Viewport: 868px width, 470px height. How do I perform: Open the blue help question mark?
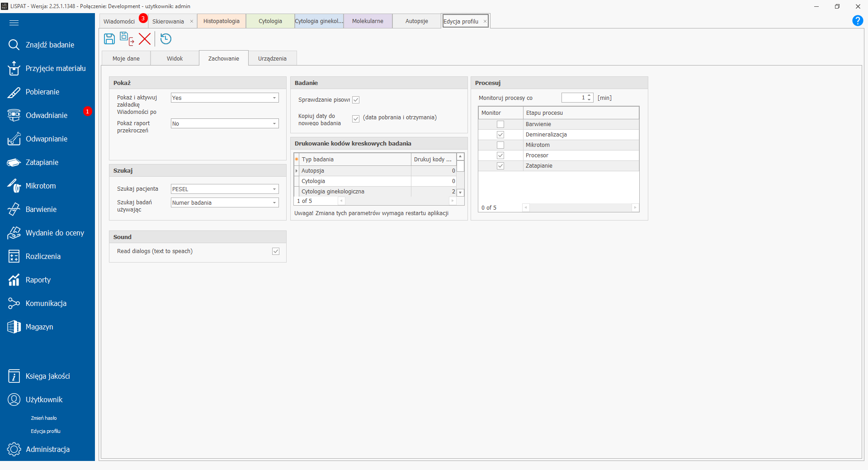pyautogui.click(x=857, y=21)
